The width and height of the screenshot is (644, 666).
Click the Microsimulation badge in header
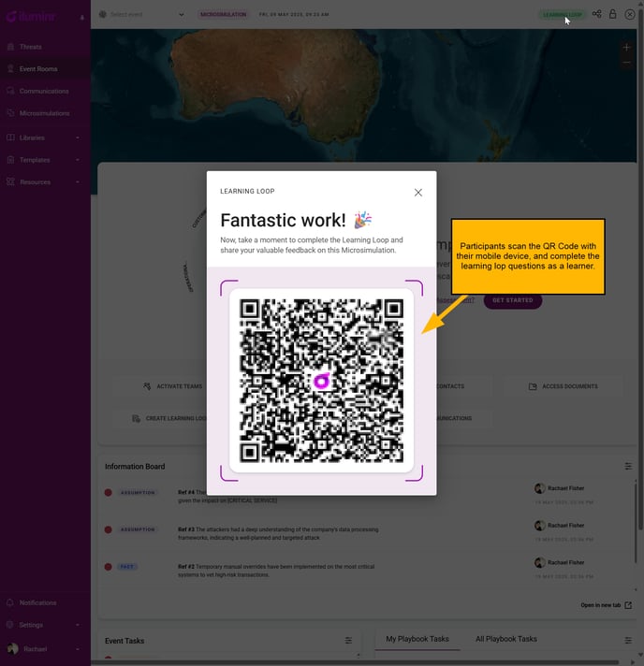[223, 14]
